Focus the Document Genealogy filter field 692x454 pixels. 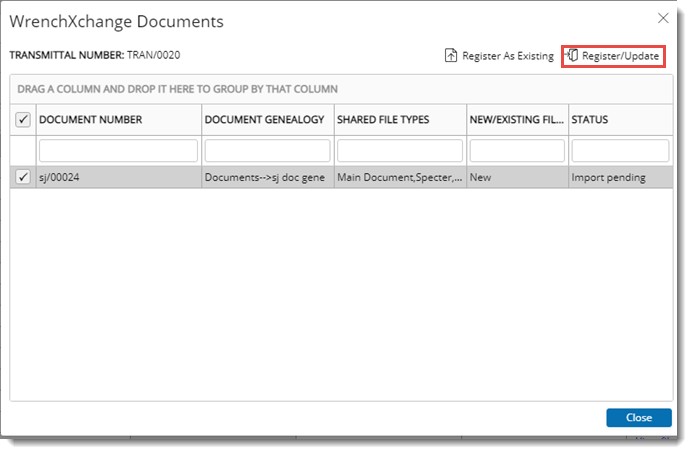(267, 151)
